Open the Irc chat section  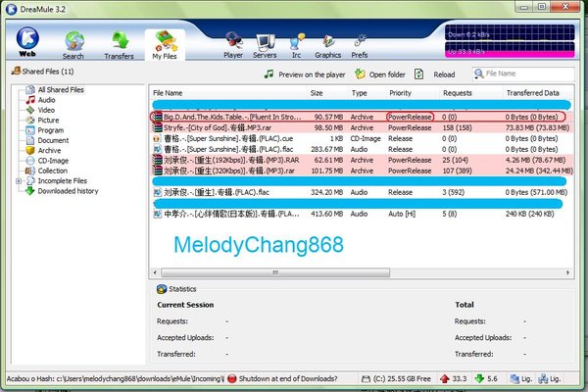point(297,45)
